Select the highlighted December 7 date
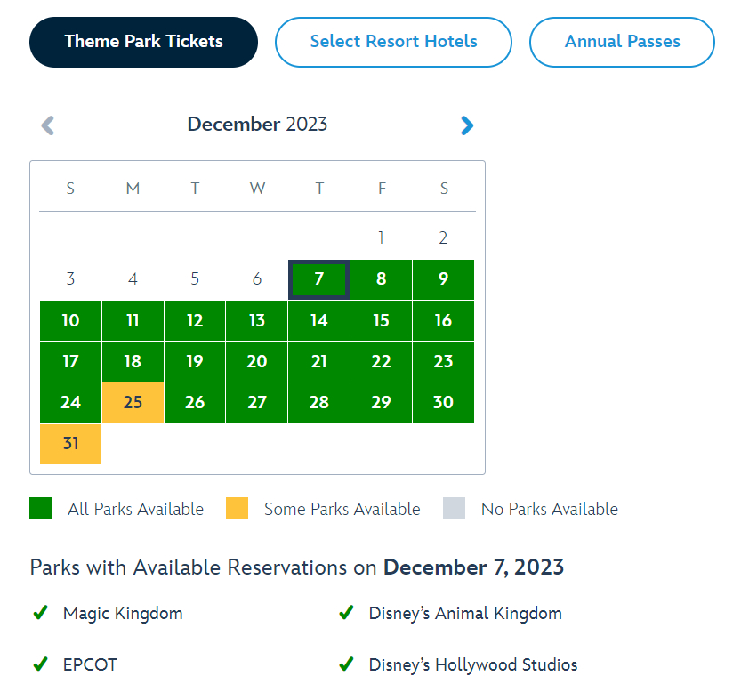 [318, 279]
